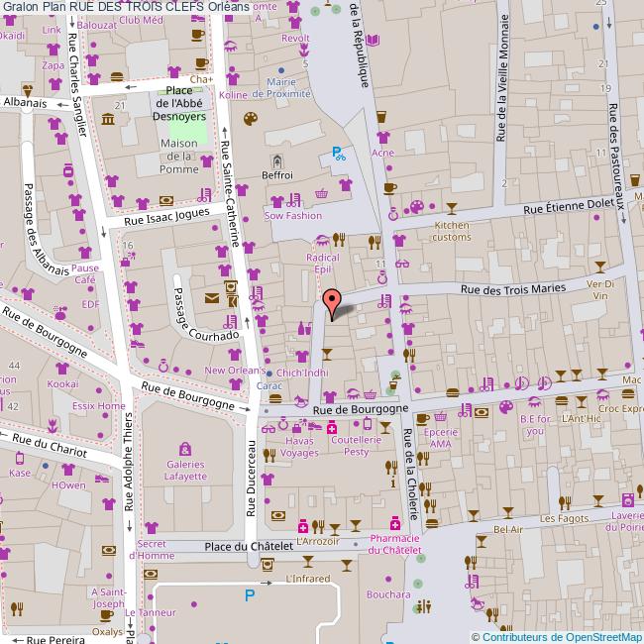Click the blue dot above Mairie de Proximité
The image size is (644, 644).
point(281,69)
